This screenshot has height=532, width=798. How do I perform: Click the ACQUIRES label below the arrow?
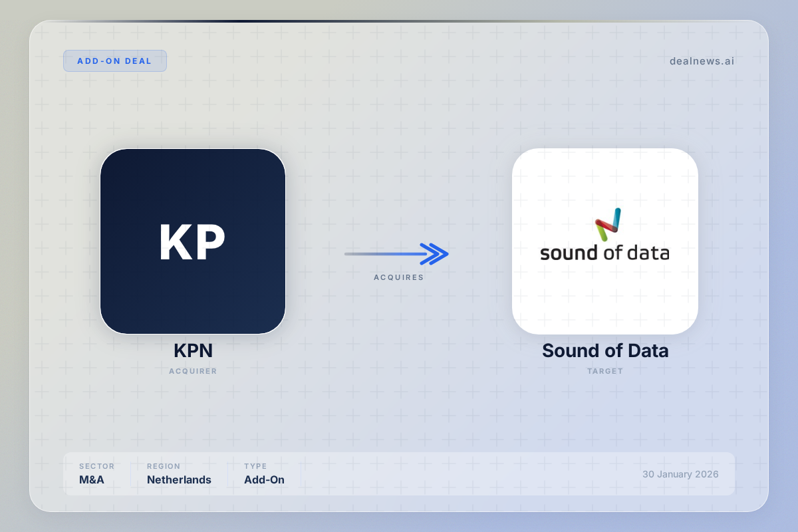[398, 277]
